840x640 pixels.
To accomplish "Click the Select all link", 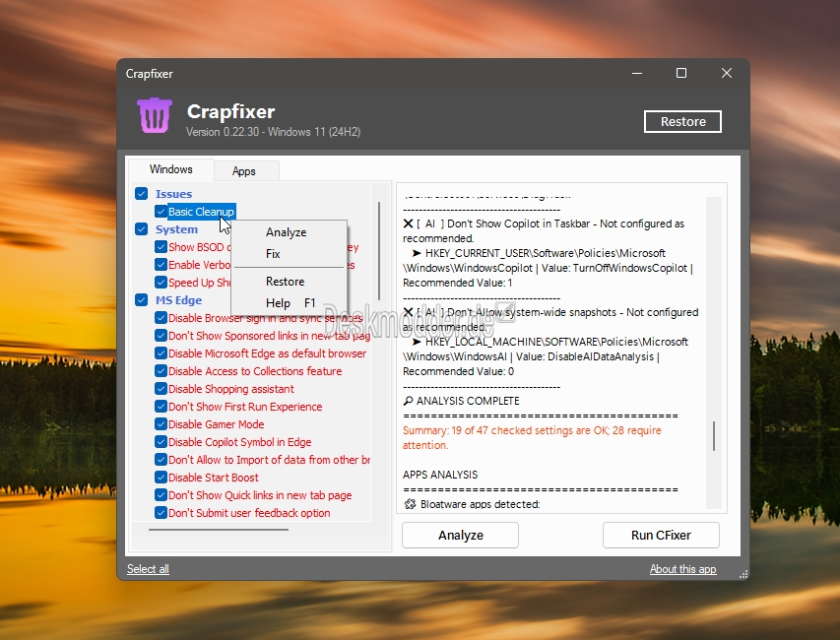I will coord(148,569).
